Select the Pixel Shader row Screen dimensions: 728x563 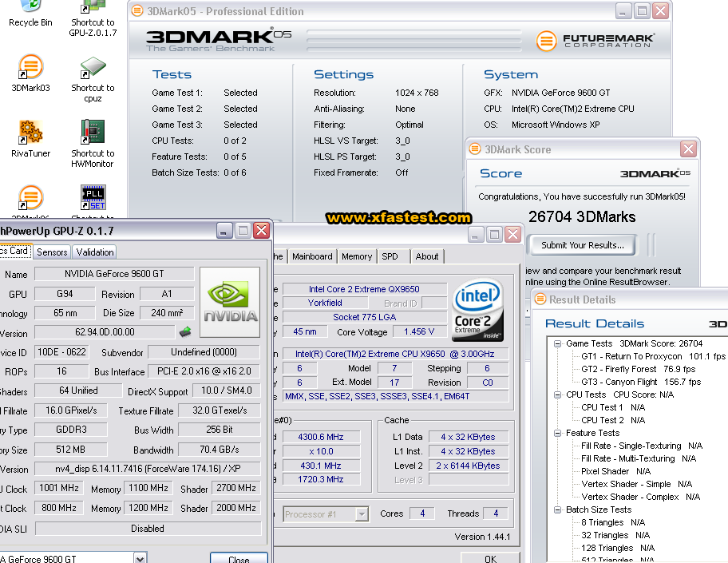coord(615,471)
